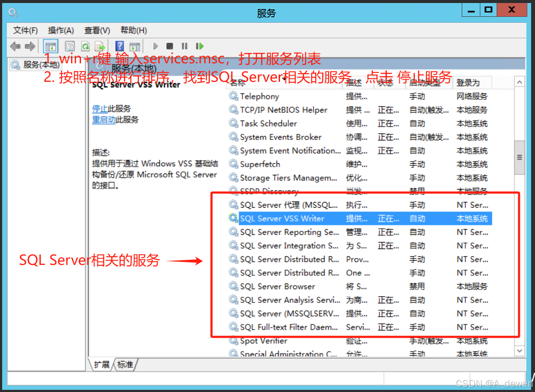
Task: Click 网络服务 login value for Telephony
Action: click(x=472, y=96)
